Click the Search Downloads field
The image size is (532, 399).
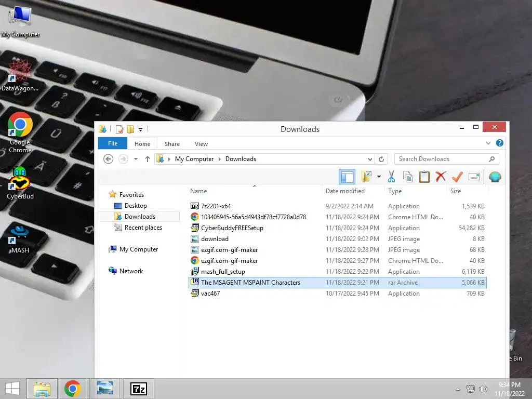coord(446,159)
